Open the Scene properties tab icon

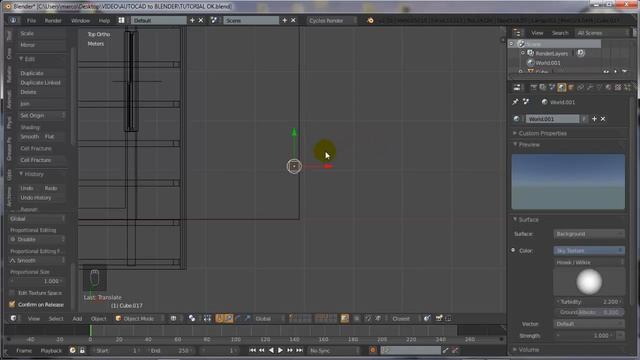point(552,87)
